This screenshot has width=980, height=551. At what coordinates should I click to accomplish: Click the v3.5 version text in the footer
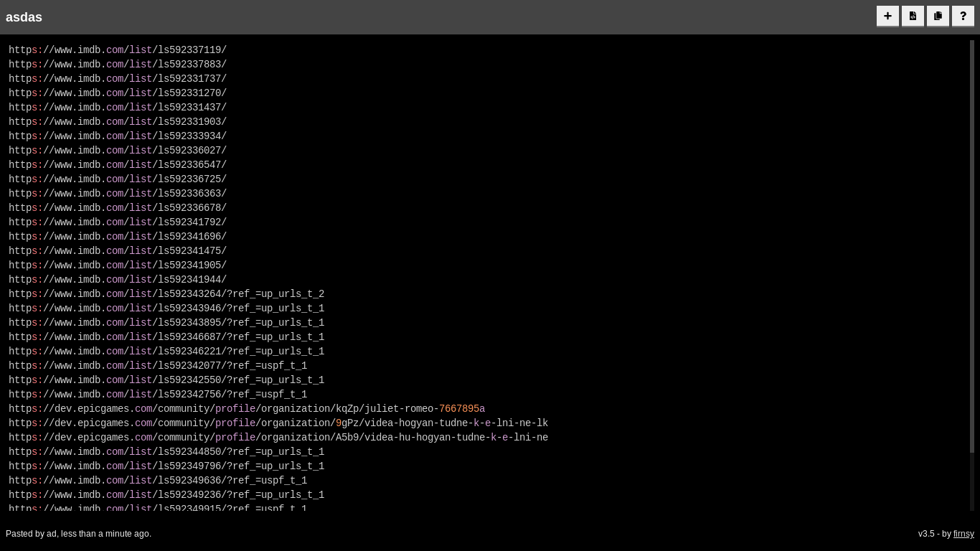tap(926, 534)
